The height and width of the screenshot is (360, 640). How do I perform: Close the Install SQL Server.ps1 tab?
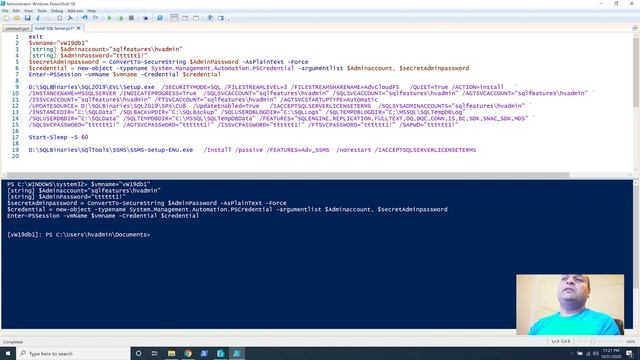point(79,28)
